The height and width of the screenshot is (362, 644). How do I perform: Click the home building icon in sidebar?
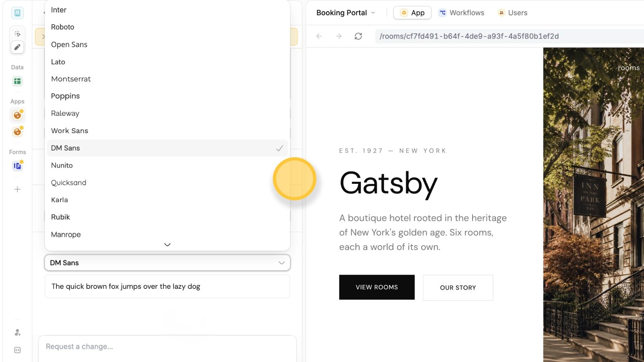pyautogui.click(x=17, y=13)
